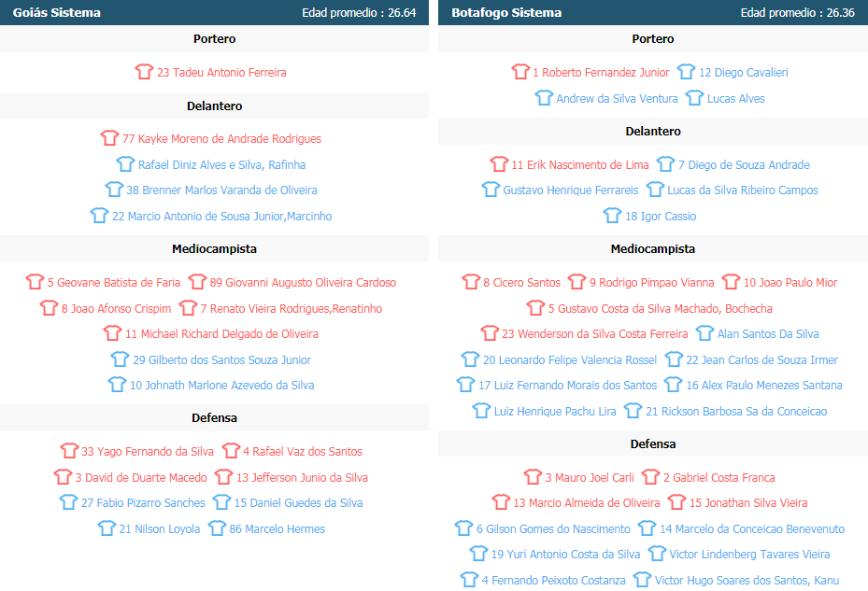Click the blue jersey icon next to Nilson Loyola

(107, 528)
